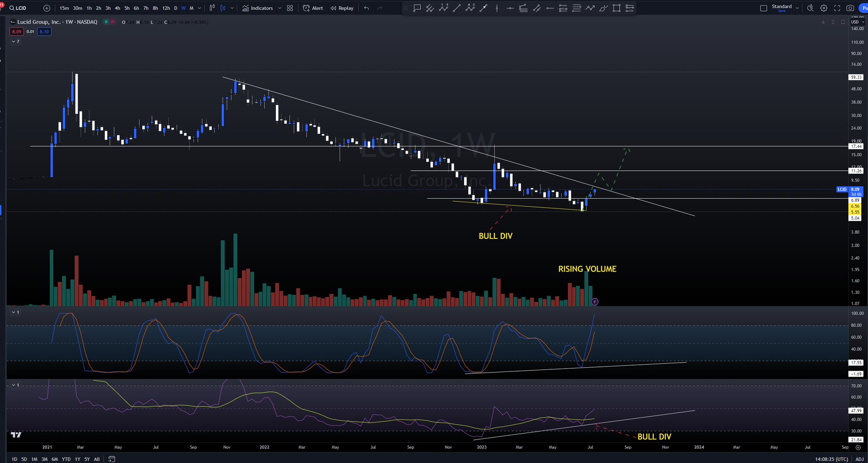Toggle the quick-trade lightning icon near volume bars
This screenshot has width=868, height=463.
click(595, 302)
